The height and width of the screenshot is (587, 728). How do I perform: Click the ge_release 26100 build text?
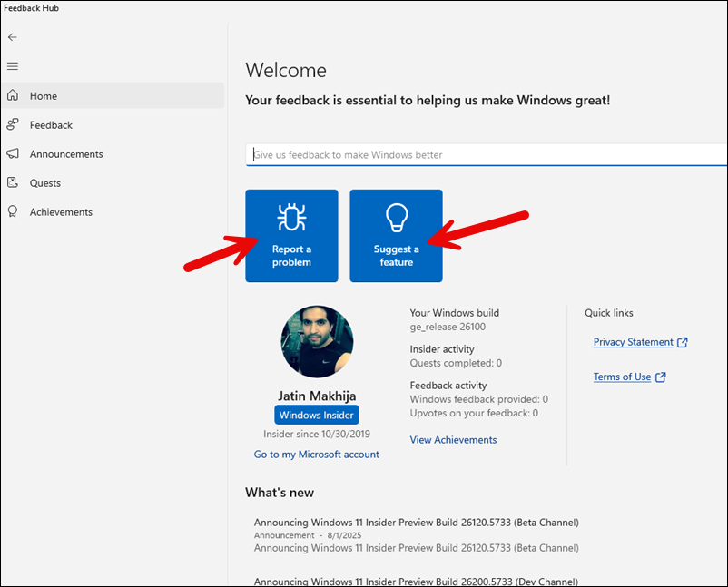448,327
